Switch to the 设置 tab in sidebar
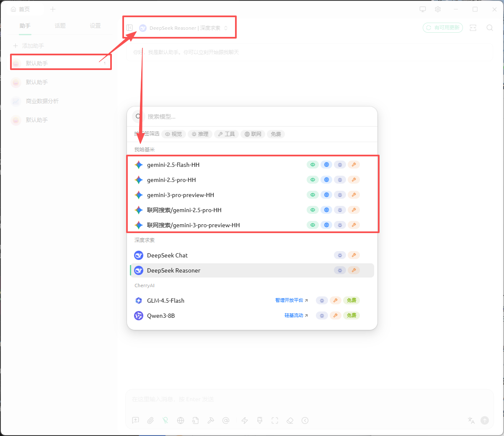This screenshot has width=504, height=436. [95, 26]
